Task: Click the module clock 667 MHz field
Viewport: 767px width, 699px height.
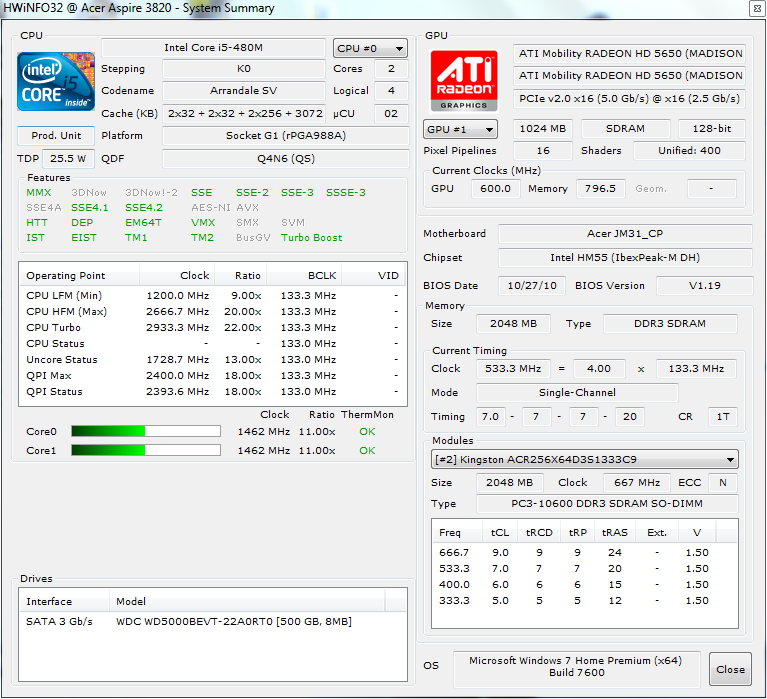Action: pyautogui.click(x=637, y=483)
